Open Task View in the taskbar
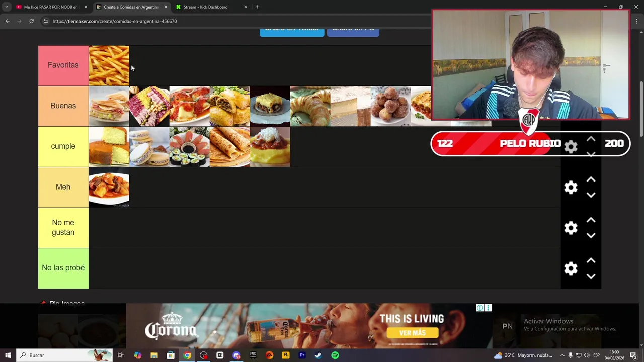The image size is (644, 362). click(121, 355)
